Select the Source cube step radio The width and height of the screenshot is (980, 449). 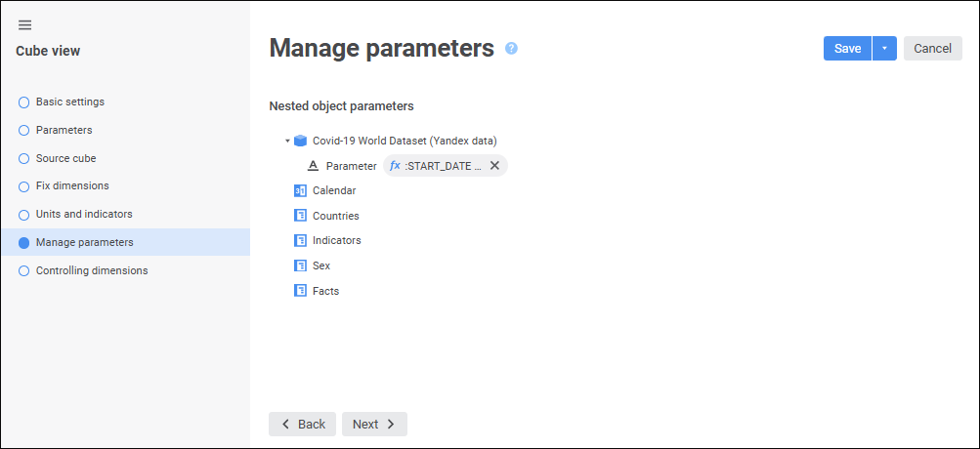(24, 158)
